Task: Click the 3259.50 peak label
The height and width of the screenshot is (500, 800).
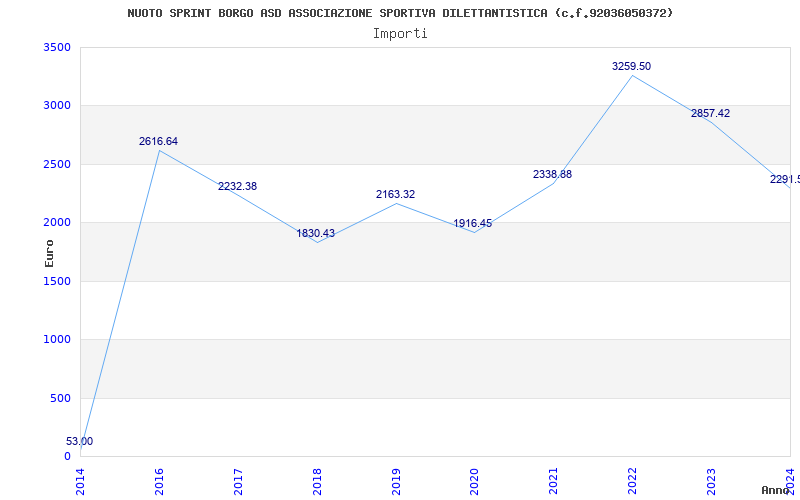Action: click(632, 66)
